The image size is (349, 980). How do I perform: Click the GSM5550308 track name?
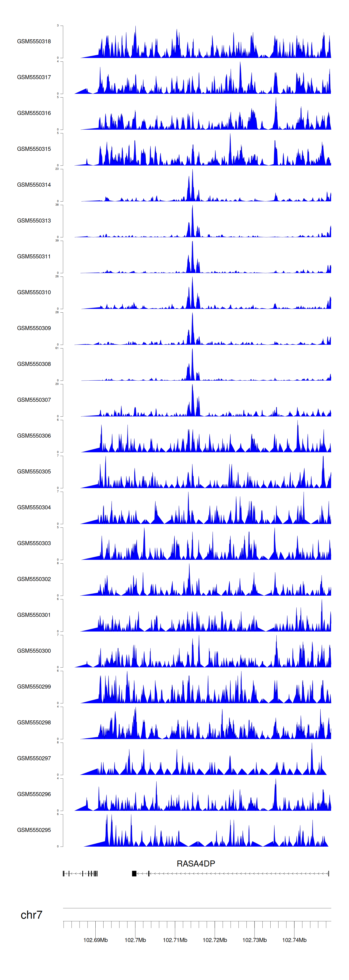point(34,364)
